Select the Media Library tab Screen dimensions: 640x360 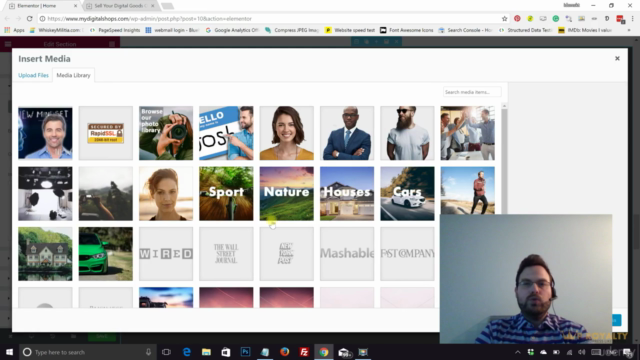(73, 75)
